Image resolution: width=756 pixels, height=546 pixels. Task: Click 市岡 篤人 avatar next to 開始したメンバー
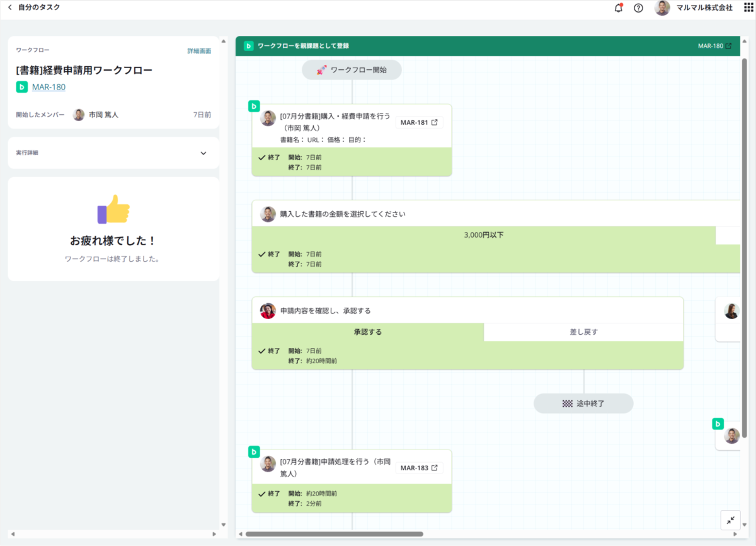point(79,115)
